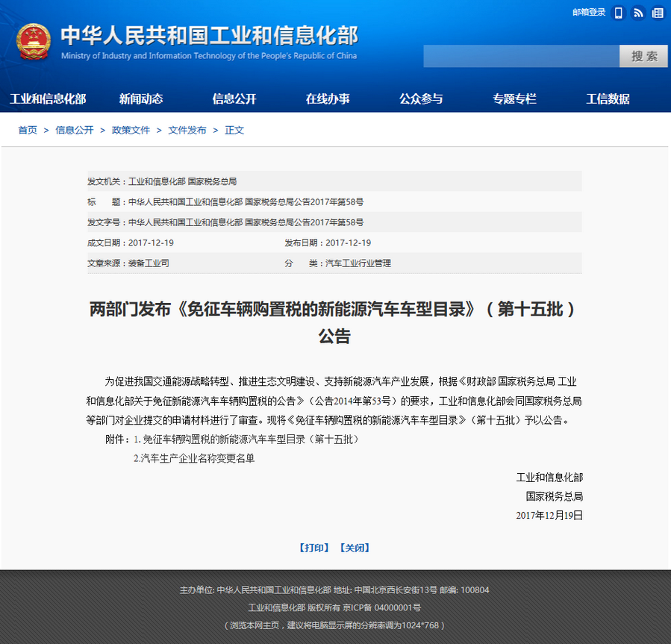Open the mobile version icon
Image resolution: width=671 pixels, height=644 pixels.
[x=618, y=13]
